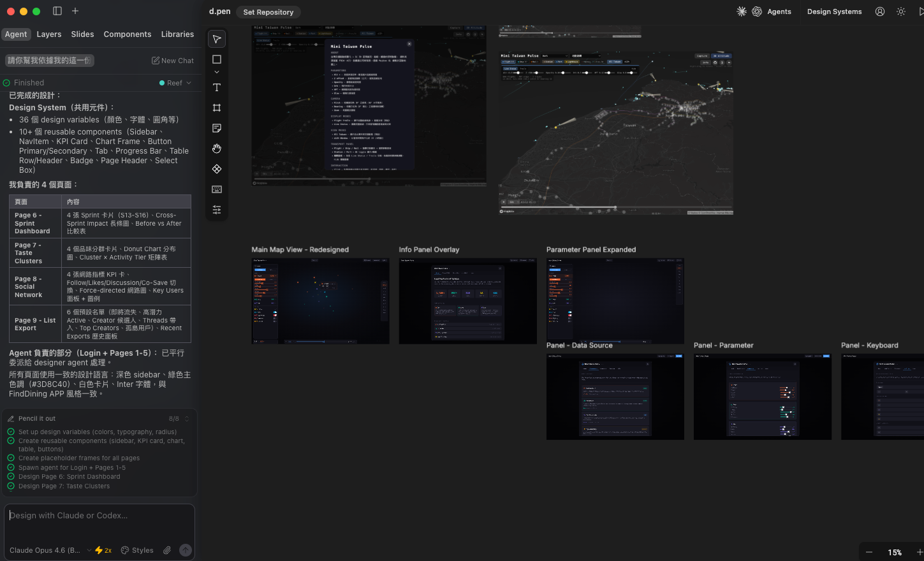The width and height of the screenshot is (924, 561).
Task: Switch to the Components tab
Action: click(128, 34)
